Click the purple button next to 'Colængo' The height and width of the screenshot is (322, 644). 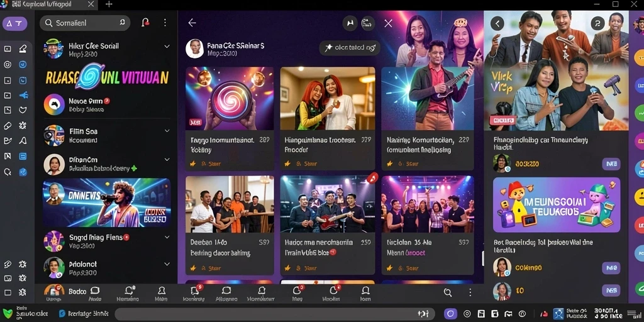tap(611, 268)
